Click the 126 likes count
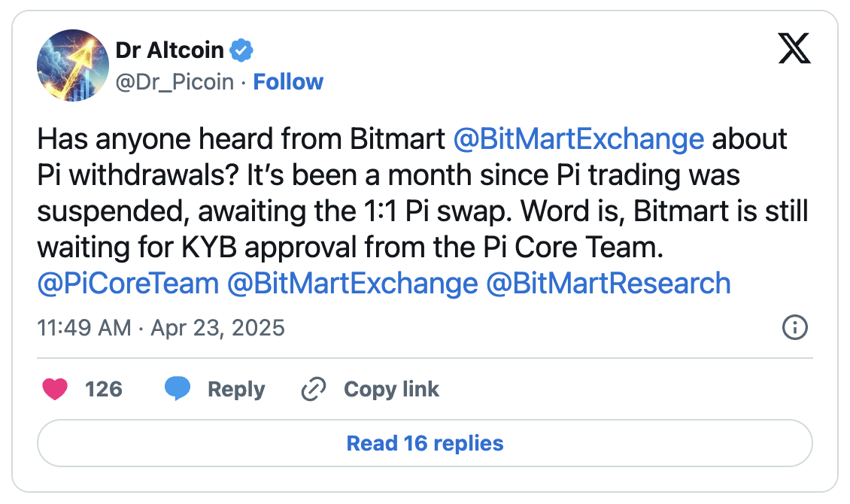This screenshot has width=850, height=504. (104, 389)
